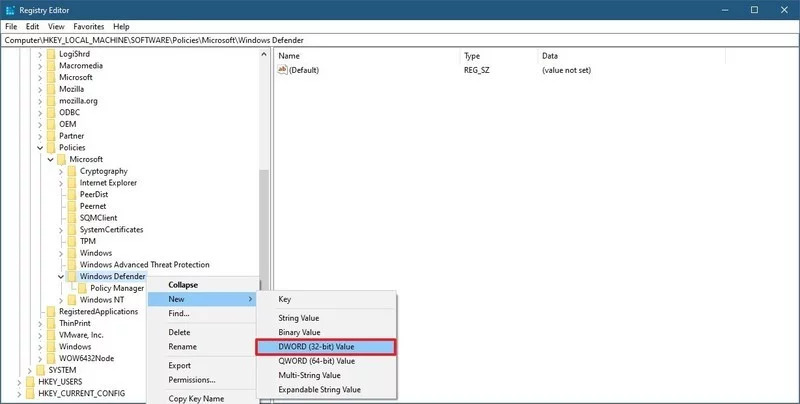The height and width of the screenshot is (404, 800).
Task: Click the VMware, Inc. folder icon
Action: point(49,335)
